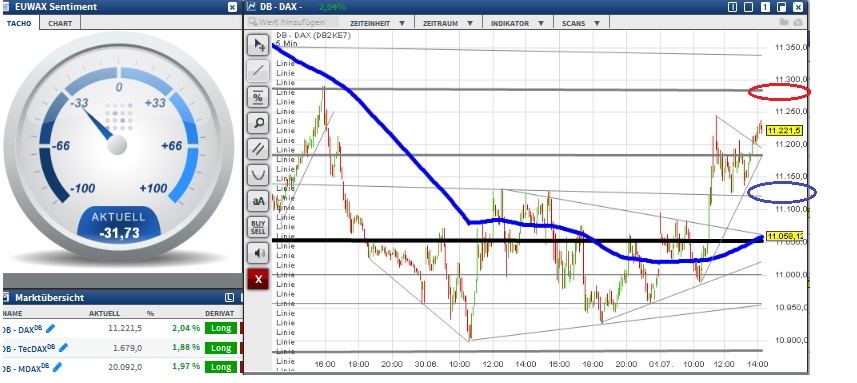The image size is (857, 383).
Task: Edit DB - DAX with pencil icon
Action: 50,328
